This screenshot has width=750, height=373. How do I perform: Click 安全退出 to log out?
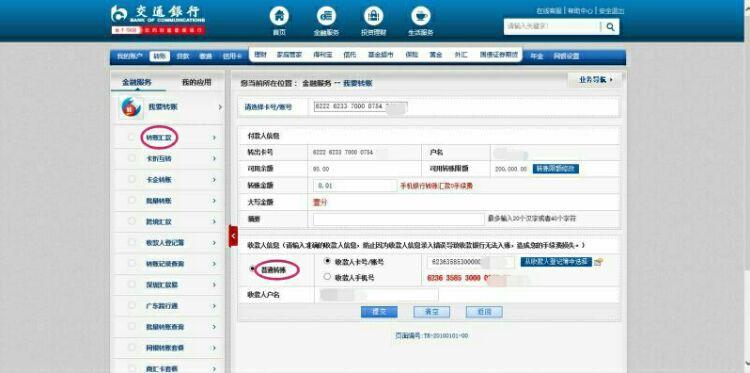611,11
